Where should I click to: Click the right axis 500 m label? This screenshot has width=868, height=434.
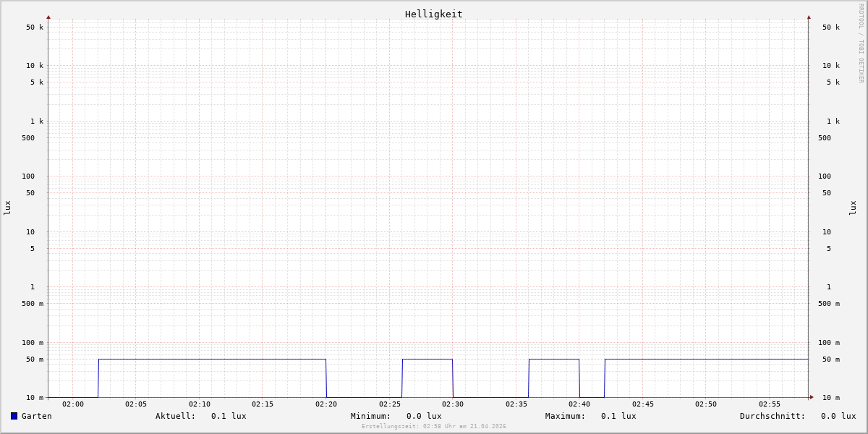click(x=829, y=304)
